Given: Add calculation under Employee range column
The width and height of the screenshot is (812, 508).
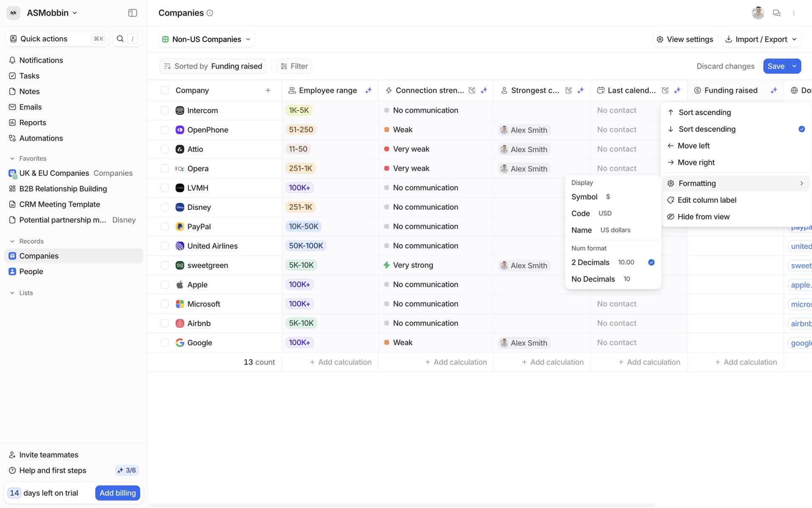Looking at the screenshot, I should [x=340, y=362].
